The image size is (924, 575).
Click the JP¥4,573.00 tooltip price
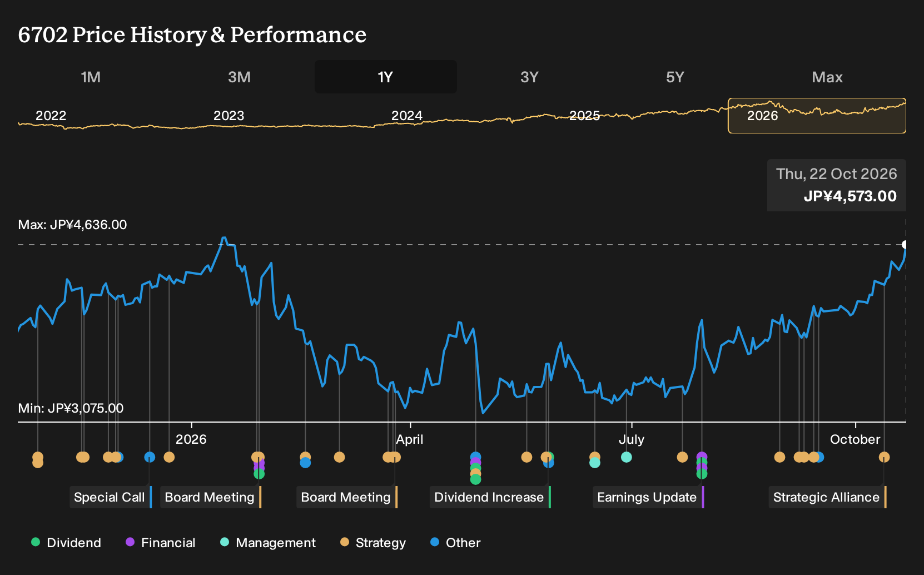pos(850,196)
